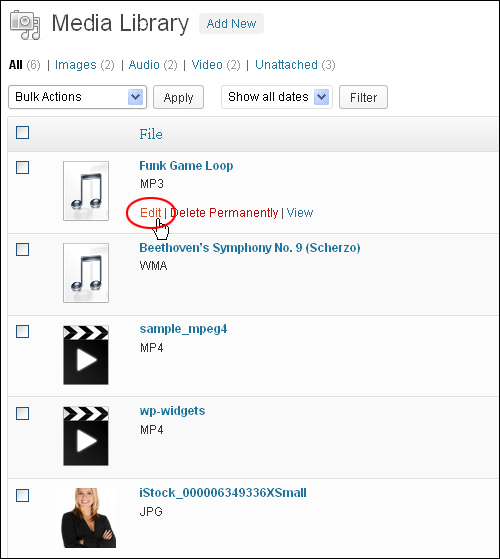Screen dimensions: 500x559
Task: View Unattached media items
Action: click(286, 65)
